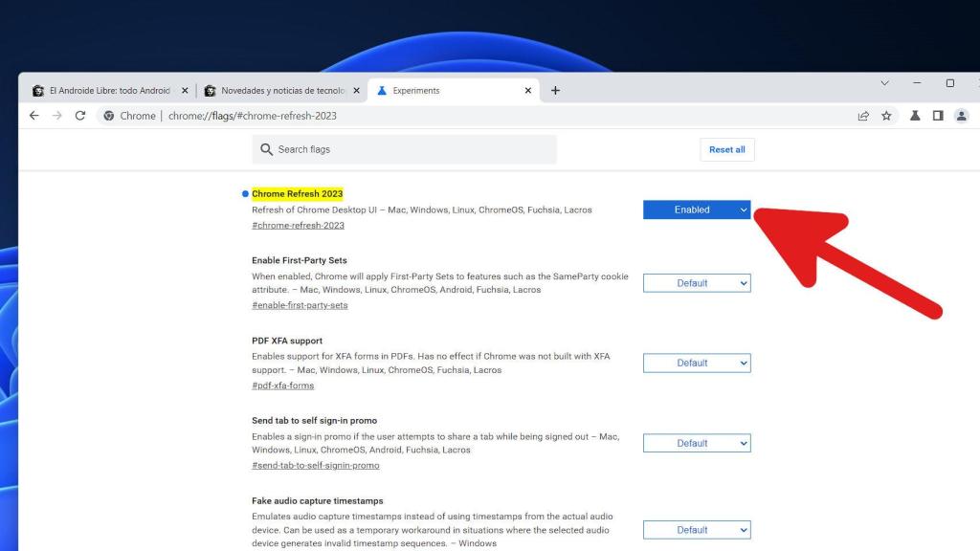Open PDF XFA support Default dropdown

point(697,363)
